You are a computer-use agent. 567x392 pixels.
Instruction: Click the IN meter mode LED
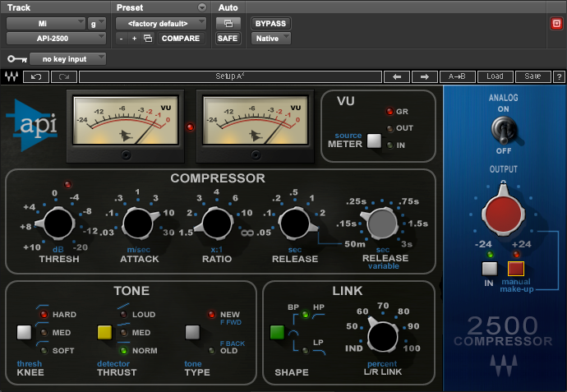(x=390, y=145)
